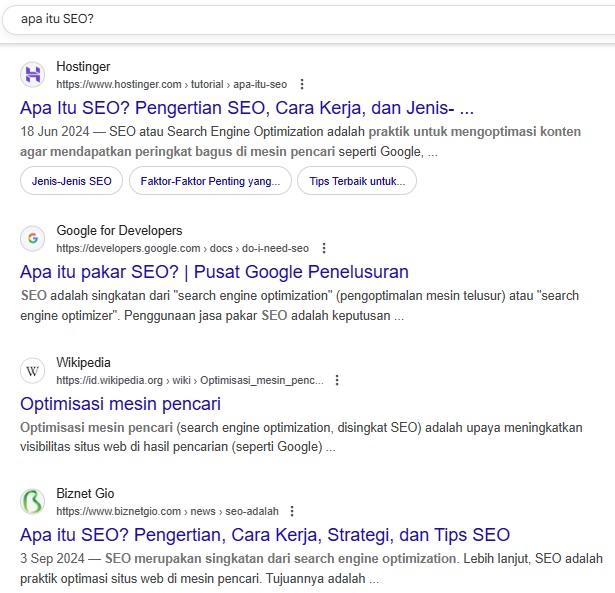Click the '18 Jun 2024' snippet date

pyautogui.click(x=55, y=132)
